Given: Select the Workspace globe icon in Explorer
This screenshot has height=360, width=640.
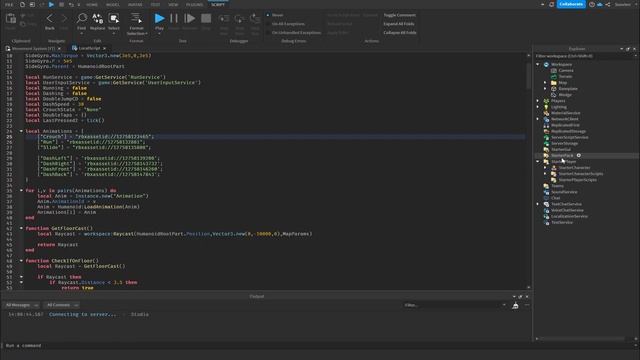Looking at the screenshot, I should 546,64.
